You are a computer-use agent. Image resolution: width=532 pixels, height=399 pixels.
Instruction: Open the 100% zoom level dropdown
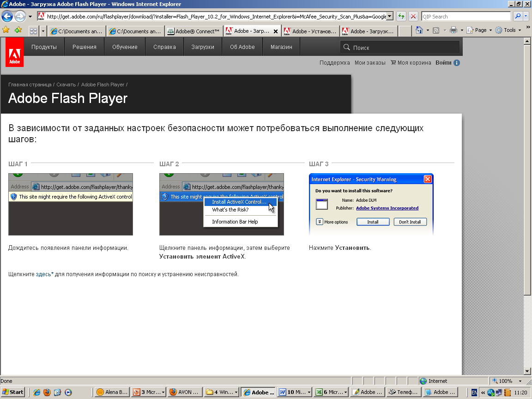click(x=520, y=381)
